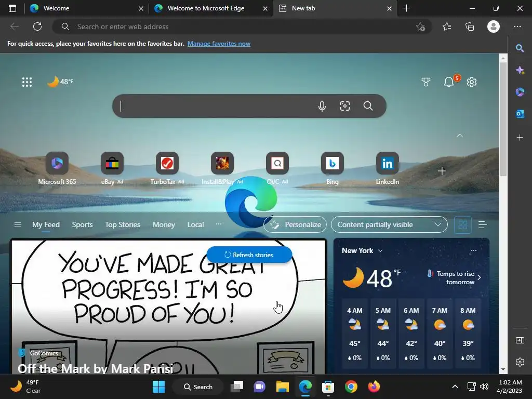The height and width of the screenshot is (399, 532).
Task: Expand the Content partially visible dropdown
Action: (389, 224)
